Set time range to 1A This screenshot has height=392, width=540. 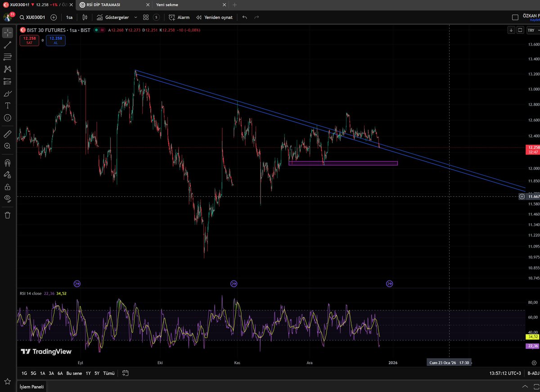42,373
